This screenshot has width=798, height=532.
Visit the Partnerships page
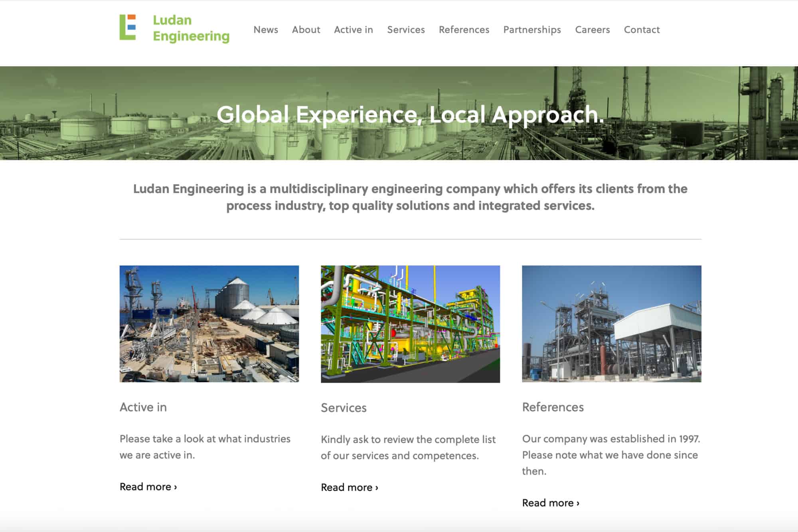(532, 30)
